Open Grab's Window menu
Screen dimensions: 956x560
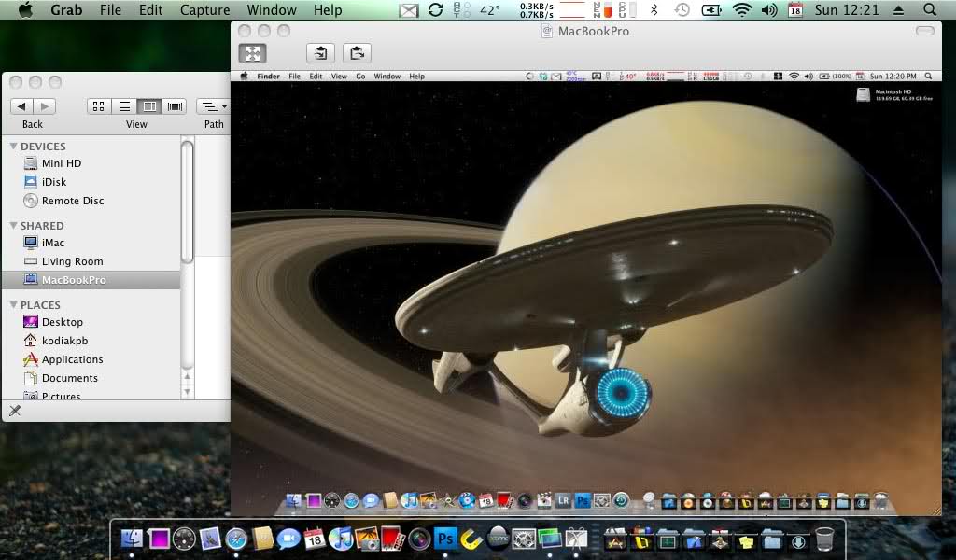(x=272, y=9)
